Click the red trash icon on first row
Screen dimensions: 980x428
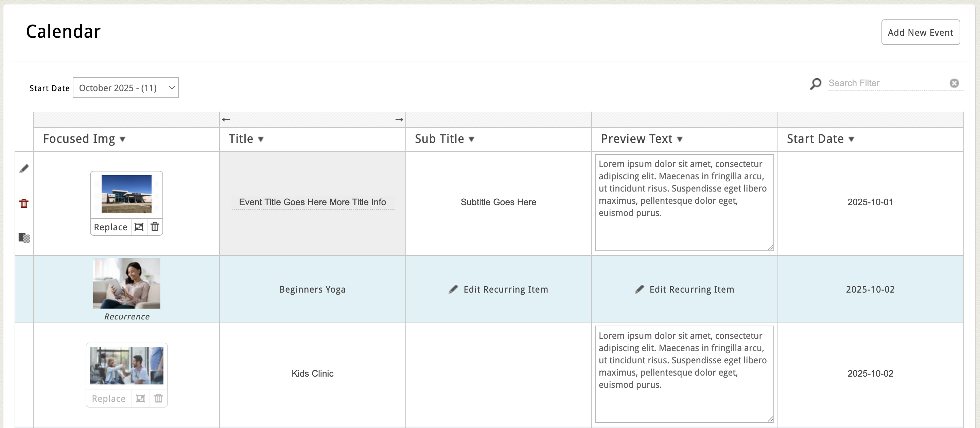[24, 203]
